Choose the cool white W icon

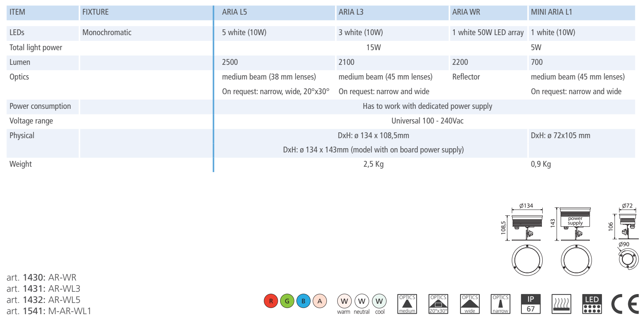[x=379, y=301]
